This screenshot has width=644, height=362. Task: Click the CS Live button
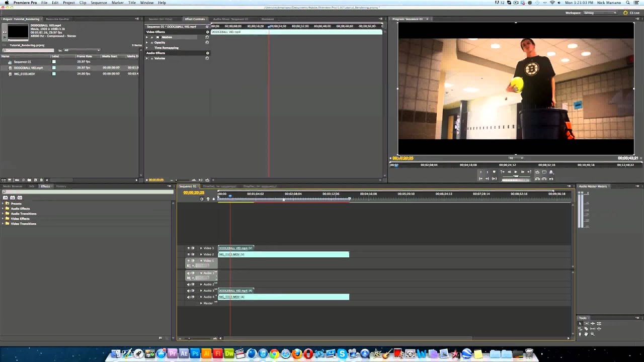(x=632, y=13)
